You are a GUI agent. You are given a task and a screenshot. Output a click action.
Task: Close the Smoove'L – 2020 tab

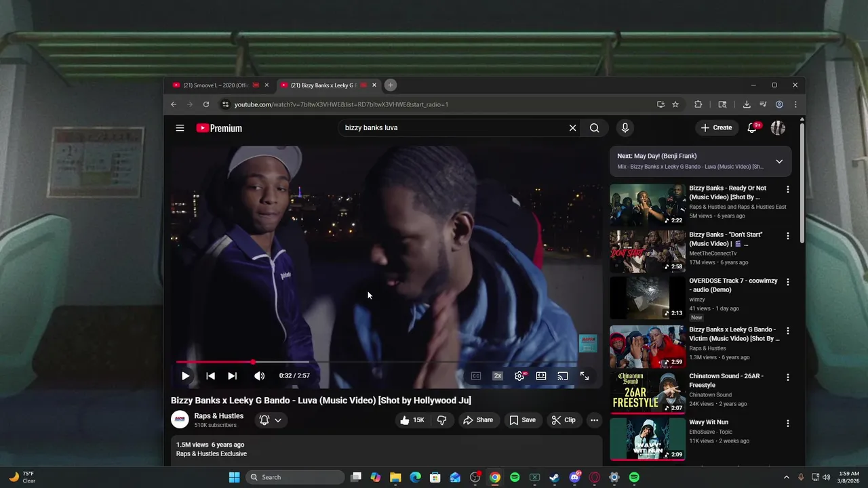pyautogui.click(x=267, y=85)
